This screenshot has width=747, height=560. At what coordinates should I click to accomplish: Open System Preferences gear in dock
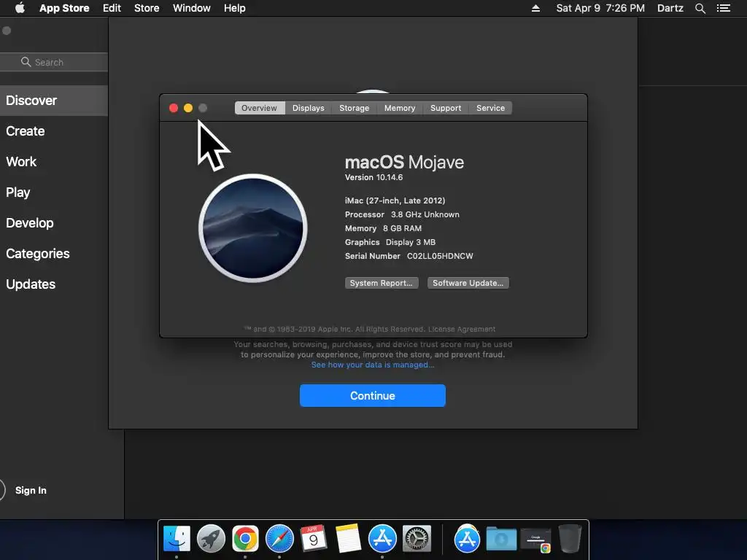(x=417, y=539)
